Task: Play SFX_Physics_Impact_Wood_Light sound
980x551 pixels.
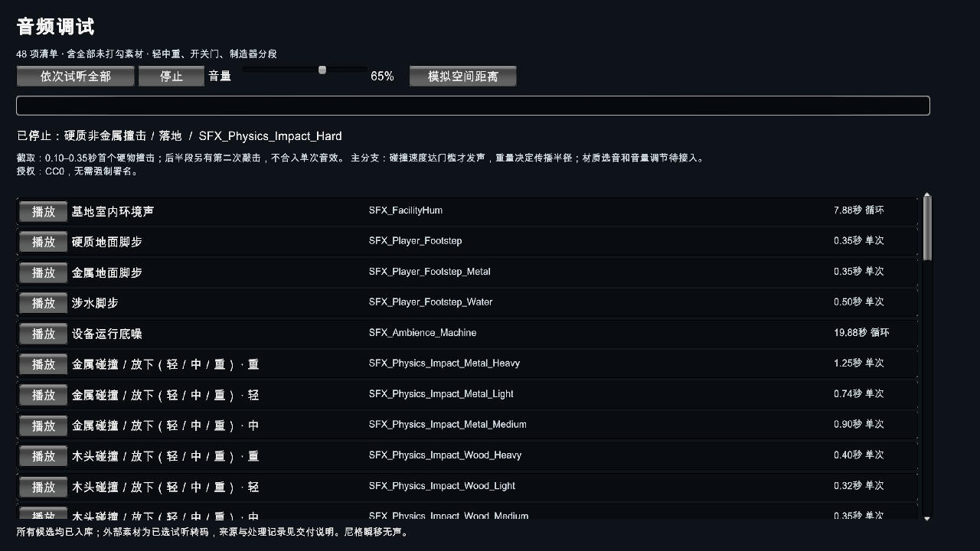Action: coord(44,487)
